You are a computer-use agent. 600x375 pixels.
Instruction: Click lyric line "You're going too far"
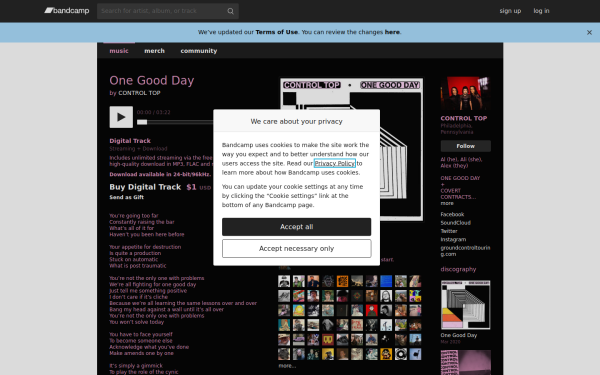tap(134, 216)
